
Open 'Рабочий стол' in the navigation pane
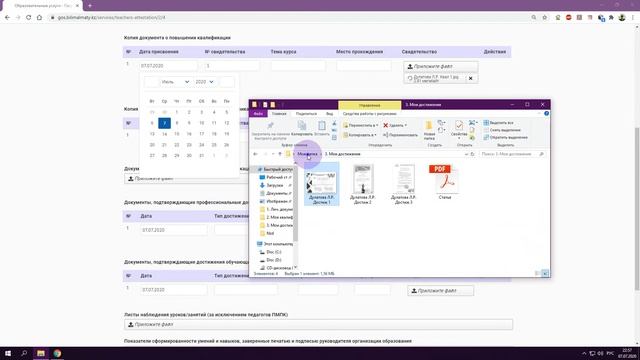coord(276,177)
